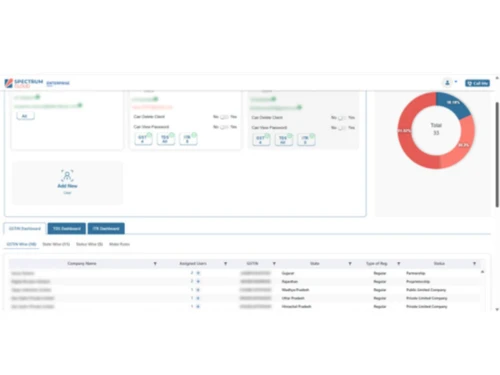Viewport: 500px width, 375px height.
Task: Open Assigned Users column filter
Action: (225, 264)
